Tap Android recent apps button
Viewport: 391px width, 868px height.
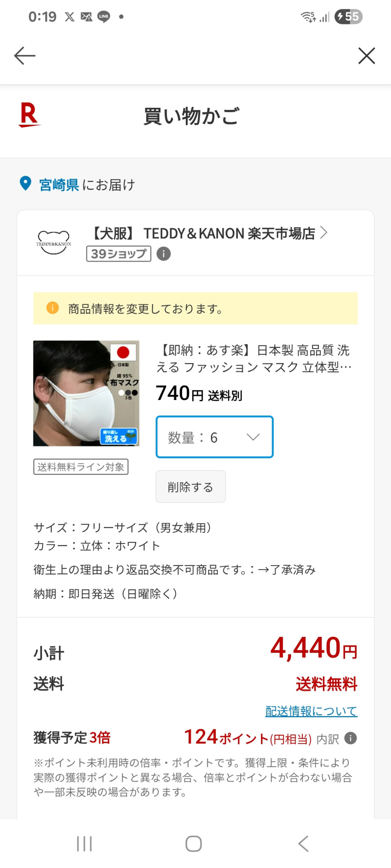tap(84, 844)
